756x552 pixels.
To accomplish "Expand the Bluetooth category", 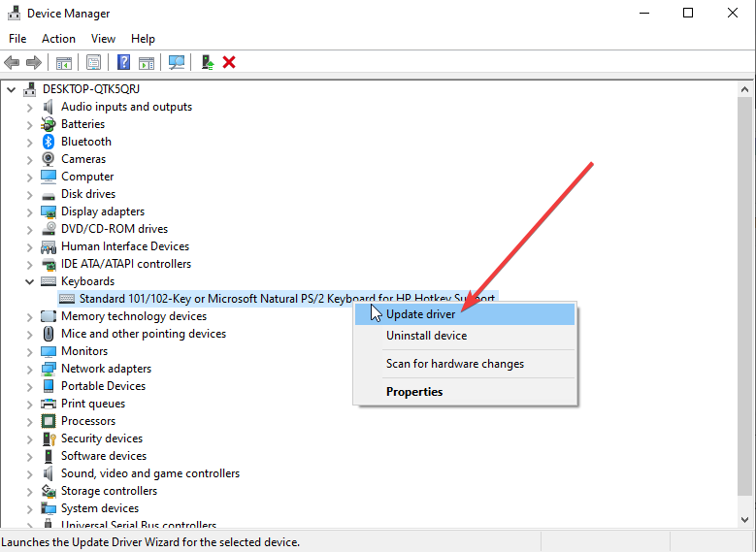I will click(x=29, y=142).
